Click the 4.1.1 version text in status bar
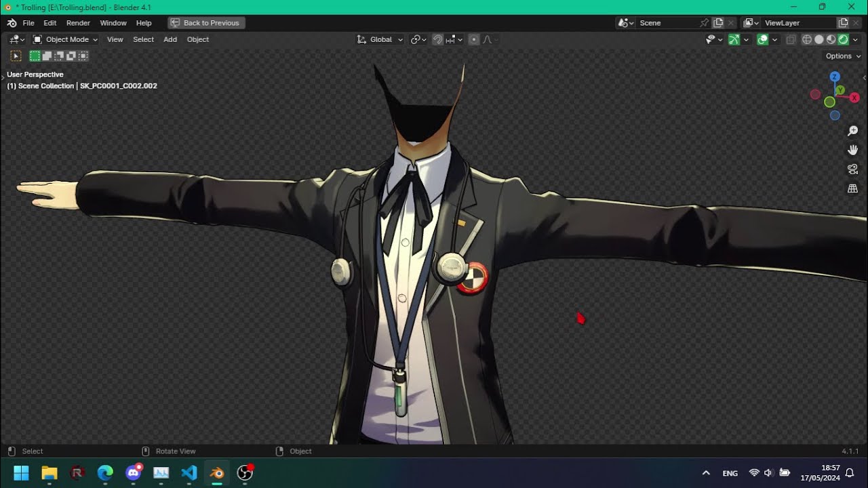This screenshot has height=488, width=868. coord(850,451)
